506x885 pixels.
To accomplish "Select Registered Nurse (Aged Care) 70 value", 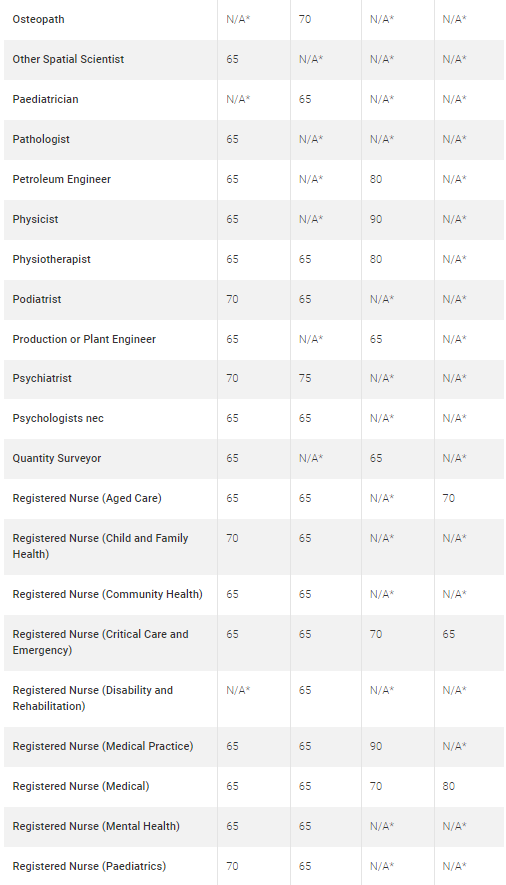I will click(448, 498).
